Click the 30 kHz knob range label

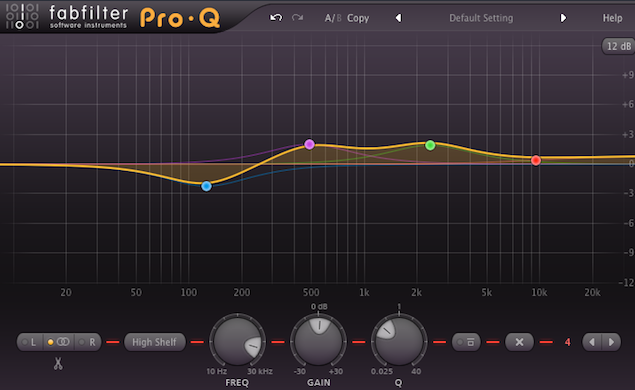coord(260,371)
